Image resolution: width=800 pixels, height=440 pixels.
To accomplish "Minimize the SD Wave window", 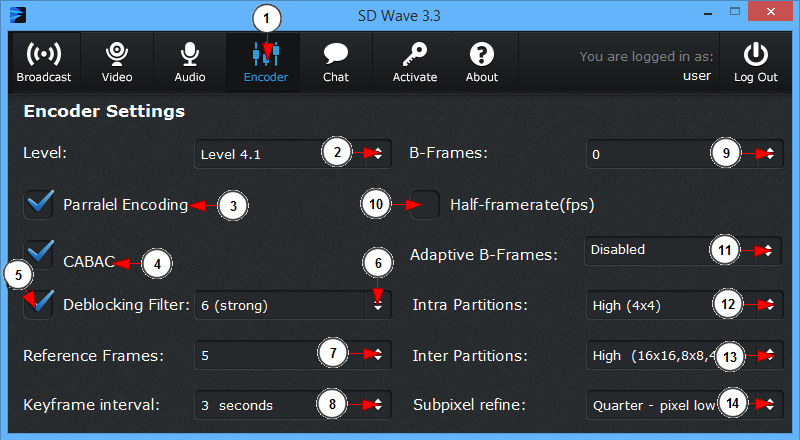I will point(708,13).
